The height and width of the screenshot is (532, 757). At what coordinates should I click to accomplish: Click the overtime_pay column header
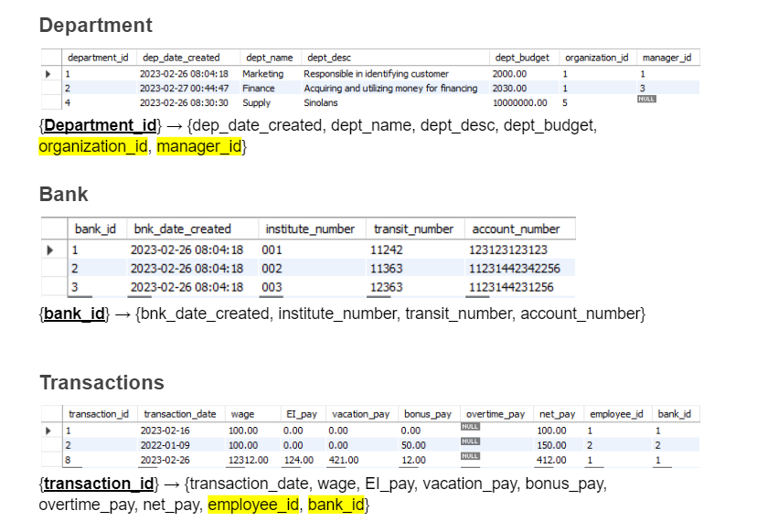494,413
